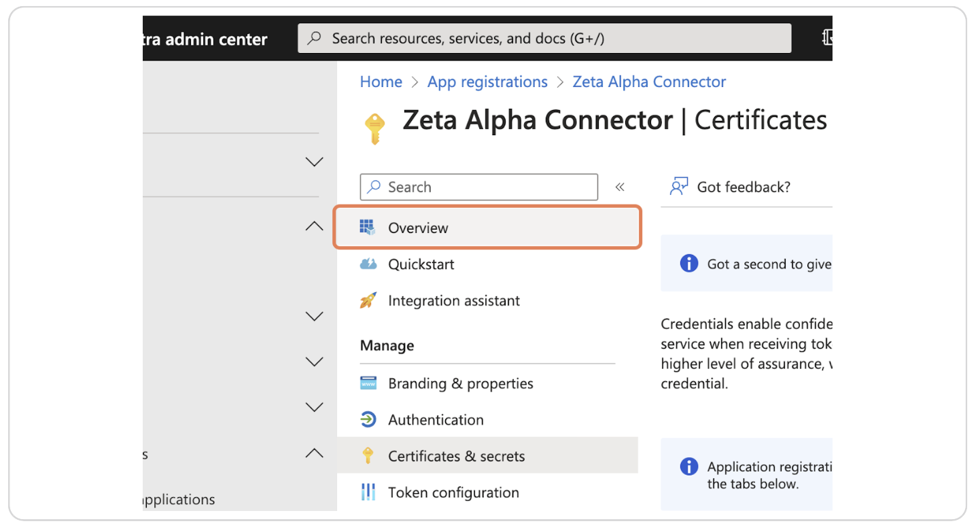Click Zeta Alpha Connector breadcrumb link

click(x=649, y=82)
